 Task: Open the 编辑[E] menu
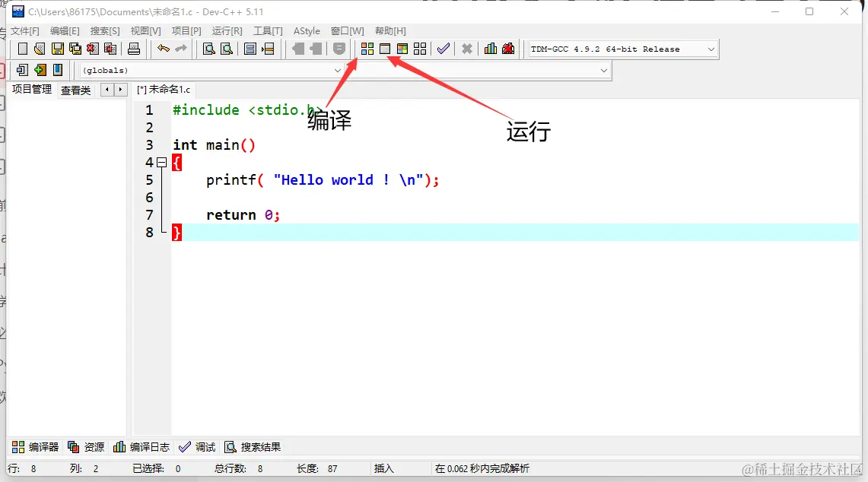pyautogui.click(x=65, y=31)
